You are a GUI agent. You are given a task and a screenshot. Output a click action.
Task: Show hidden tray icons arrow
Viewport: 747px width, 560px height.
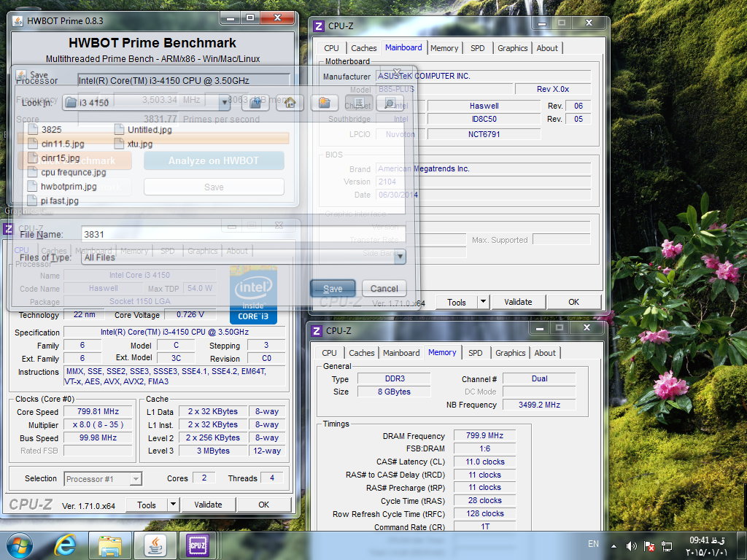(614, 546)
